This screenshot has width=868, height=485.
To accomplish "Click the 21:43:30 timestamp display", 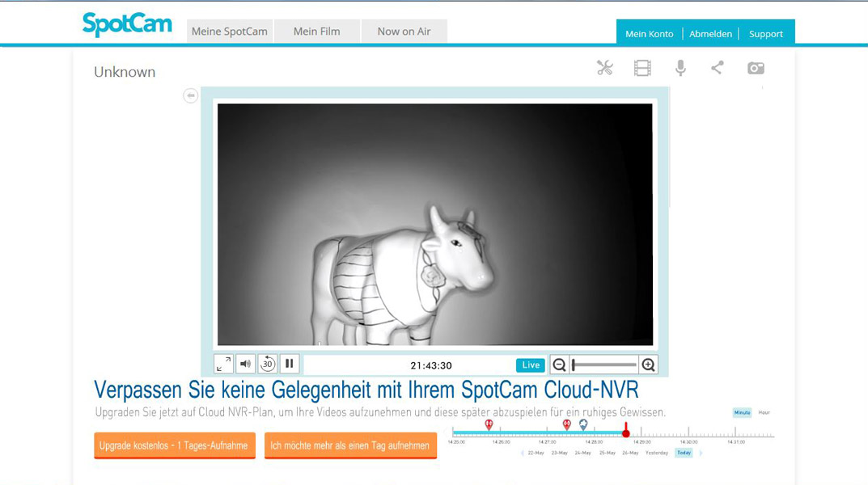I will 431,365.
